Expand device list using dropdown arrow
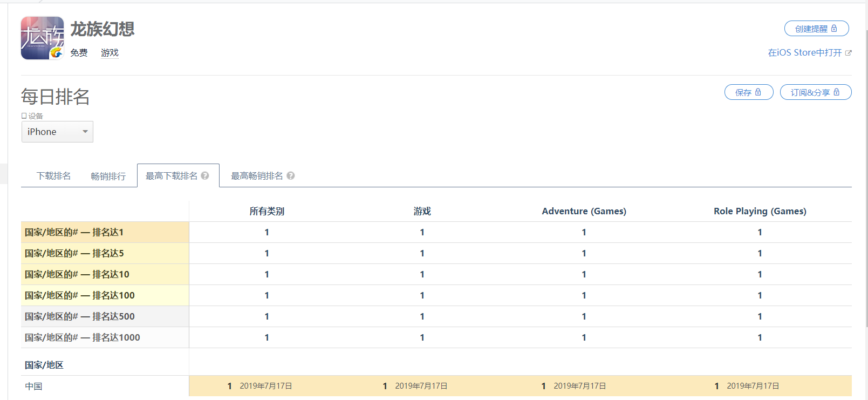 [85, 132]
